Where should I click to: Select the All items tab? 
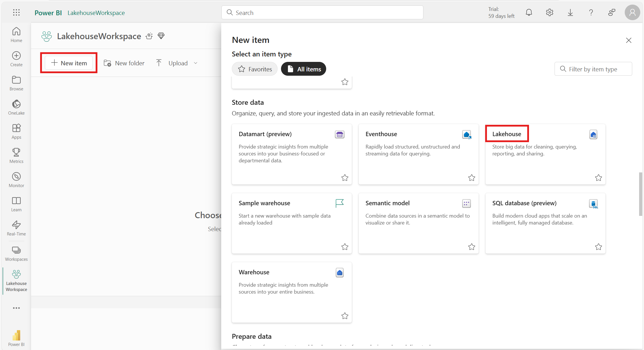(x=303, y=69)
